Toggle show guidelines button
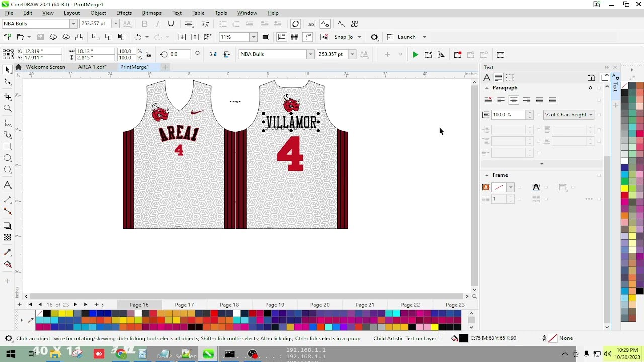Screen dimensions: 644x362 point(307,37)
